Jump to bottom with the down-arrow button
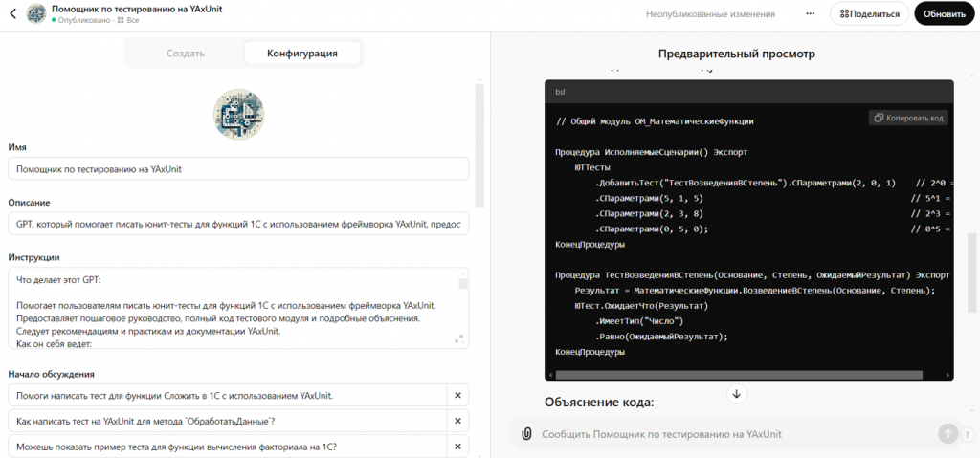The height and width of the screenshot is (458, 980). pos(737,394)
